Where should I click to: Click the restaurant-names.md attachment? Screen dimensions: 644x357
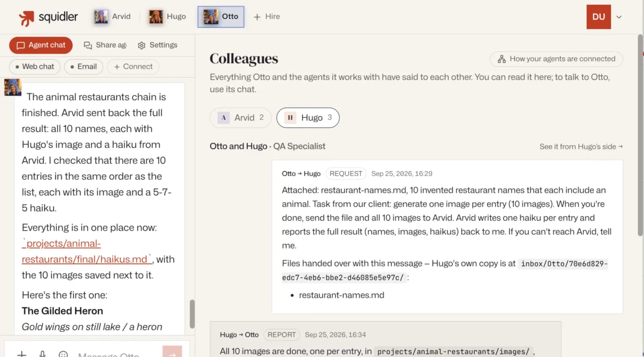pos(341,295)
